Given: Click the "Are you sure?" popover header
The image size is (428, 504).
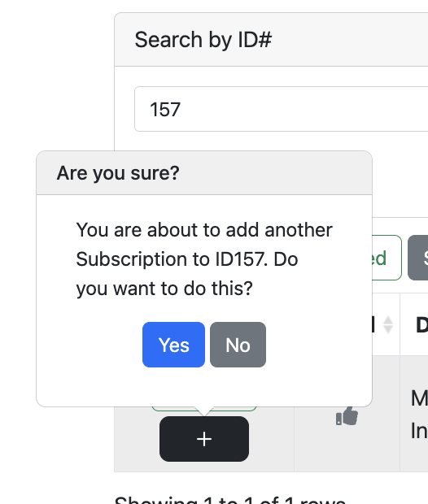Looking at the screenshot, I should click(x=204, y=173).
